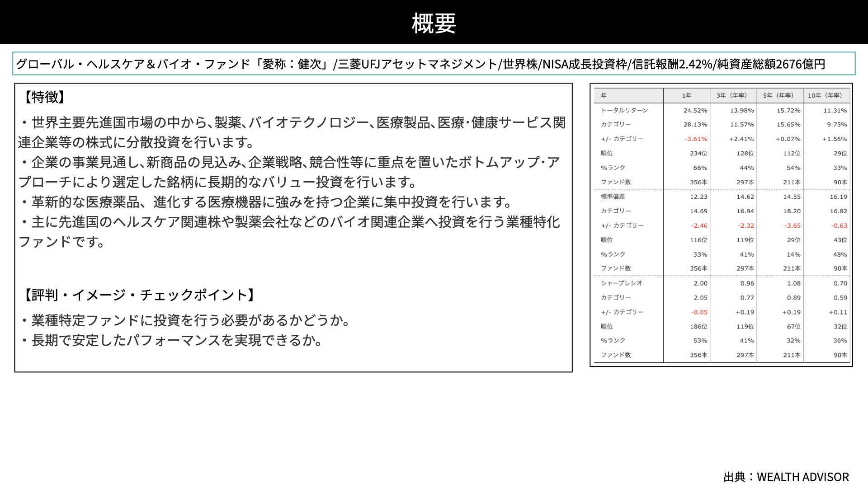
Task: Click percent rank 53%
Action: pyautogui.click(x=700, y=341)
